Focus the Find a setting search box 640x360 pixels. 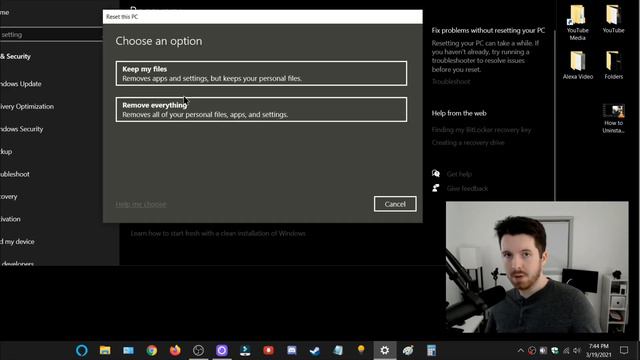[x=51, y=35]
